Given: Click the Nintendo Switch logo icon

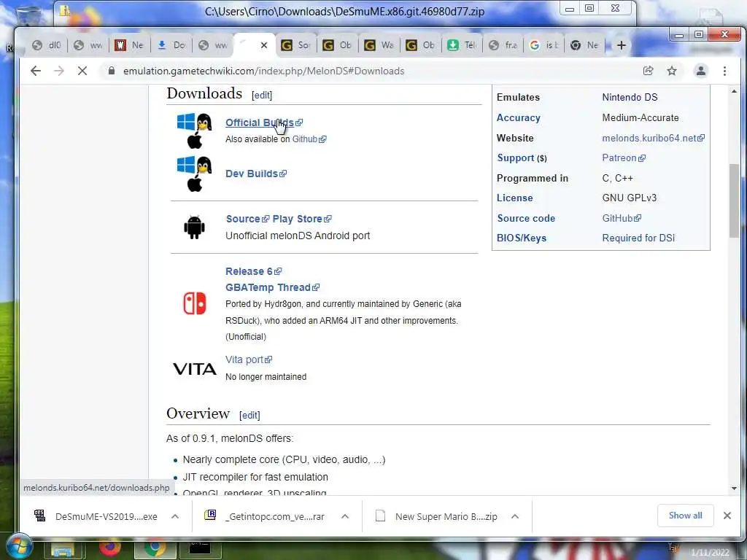Looking at the screenshot, I should pyautogui.click(x=194, y=303).
